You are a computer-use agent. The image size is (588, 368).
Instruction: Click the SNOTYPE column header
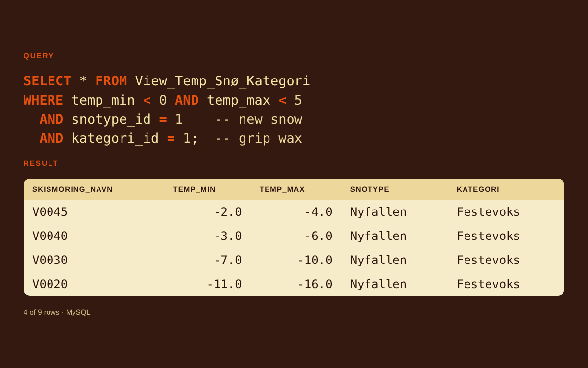click(369, 189)
